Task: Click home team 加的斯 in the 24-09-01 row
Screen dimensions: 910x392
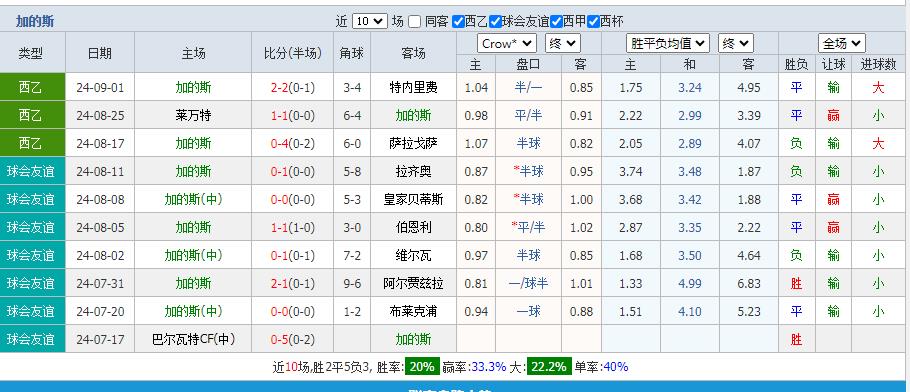Action: pos(193,88)
